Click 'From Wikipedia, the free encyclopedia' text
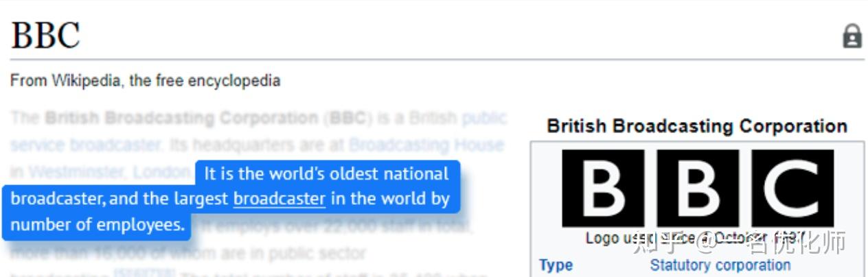The height and width of the screenshot is (277, 868). pos(145,81)
